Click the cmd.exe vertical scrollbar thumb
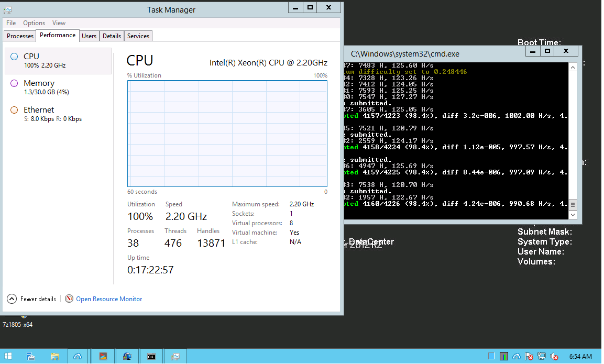 tap(573, 205)
